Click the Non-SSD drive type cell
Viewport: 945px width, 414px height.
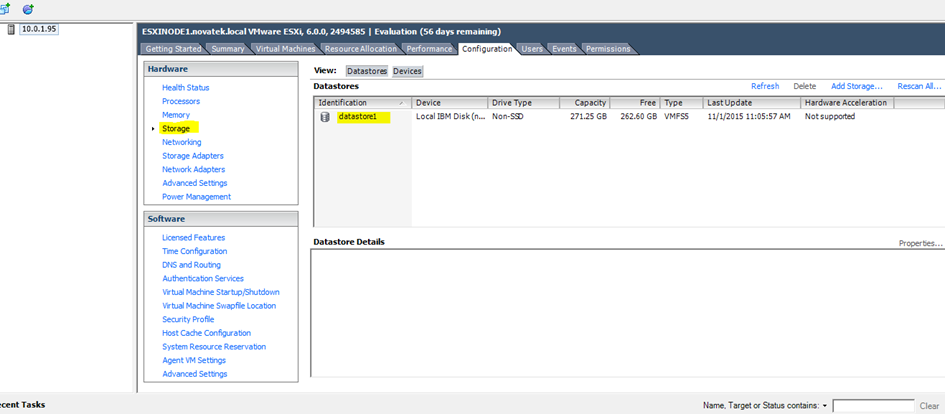508,117
